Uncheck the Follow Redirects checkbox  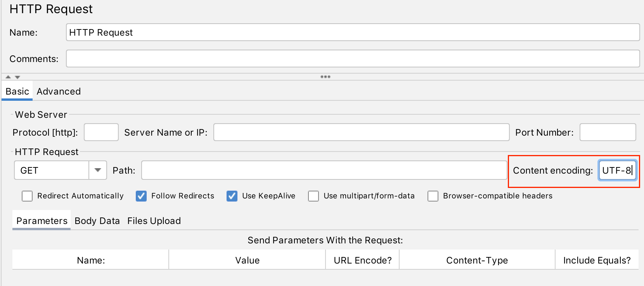coord(141,196)
